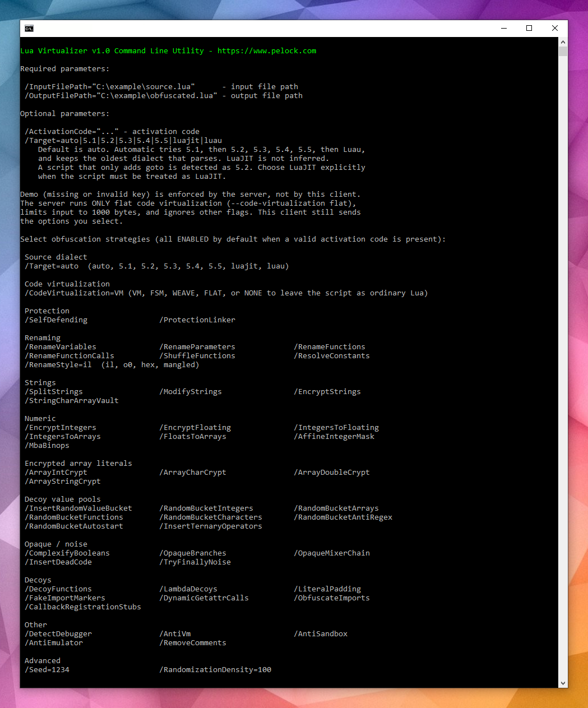
Task: Click the /RenameStyle=il option text
Action: click(x=58, y=365)
